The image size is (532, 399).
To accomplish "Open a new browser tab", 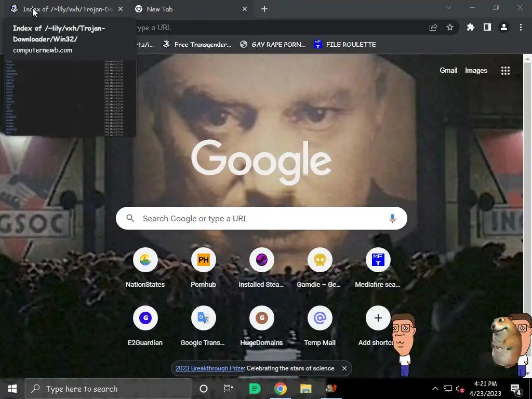I will pyautogui.click(x=264, y=9).
